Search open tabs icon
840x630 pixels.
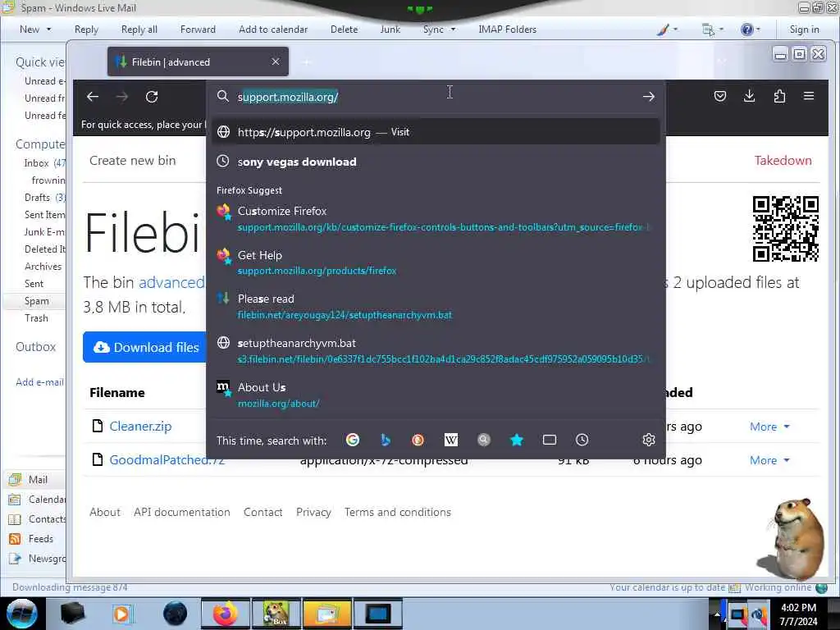tap(549, 440)
